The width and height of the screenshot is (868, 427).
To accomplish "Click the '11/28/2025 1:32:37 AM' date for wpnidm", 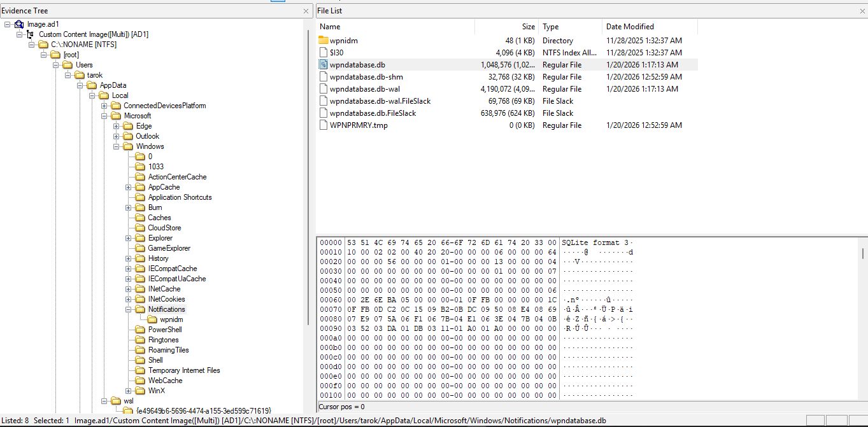I will coord(644,41).
